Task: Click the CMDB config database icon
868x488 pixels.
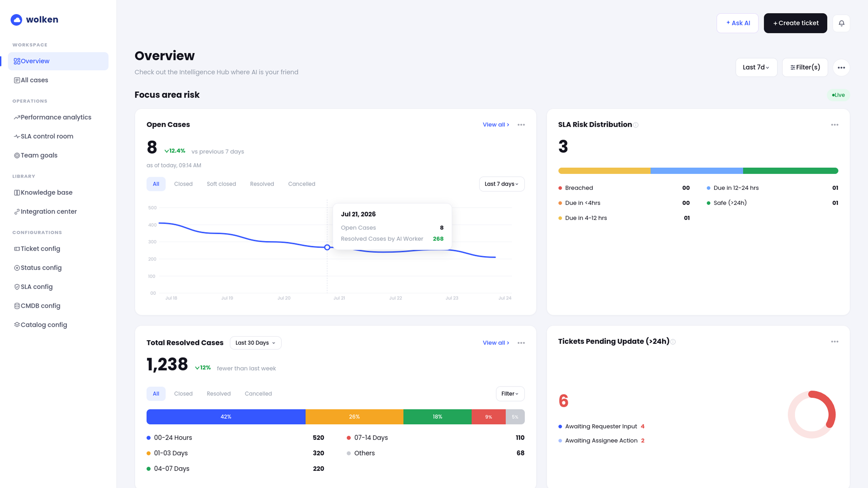Action: [17, 306]
